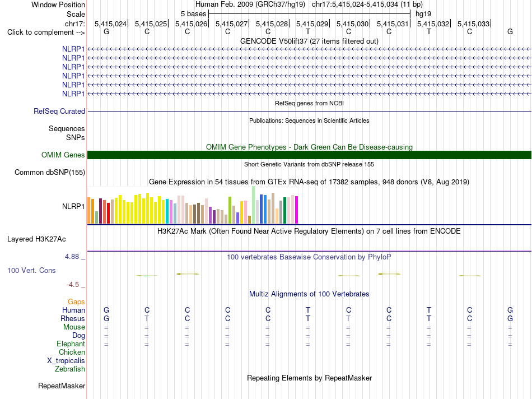Click the PhyloP -4.5 lower scale value

coord(73,285)
